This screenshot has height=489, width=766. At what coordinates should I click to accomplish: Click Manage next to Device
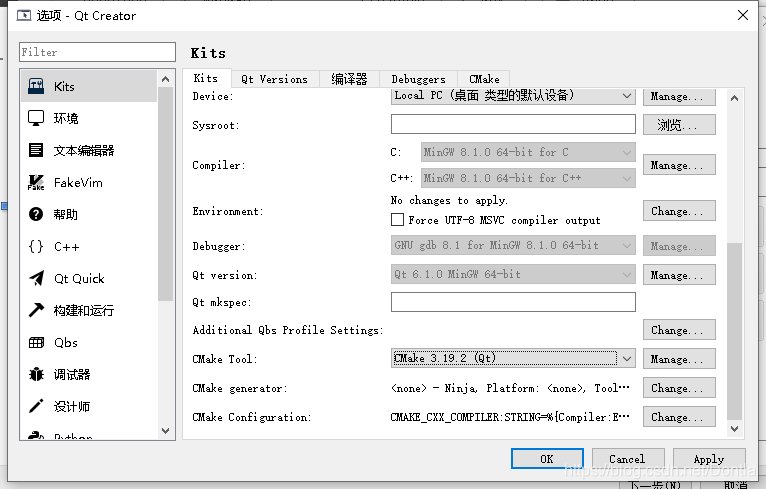(x=679, y=97)
